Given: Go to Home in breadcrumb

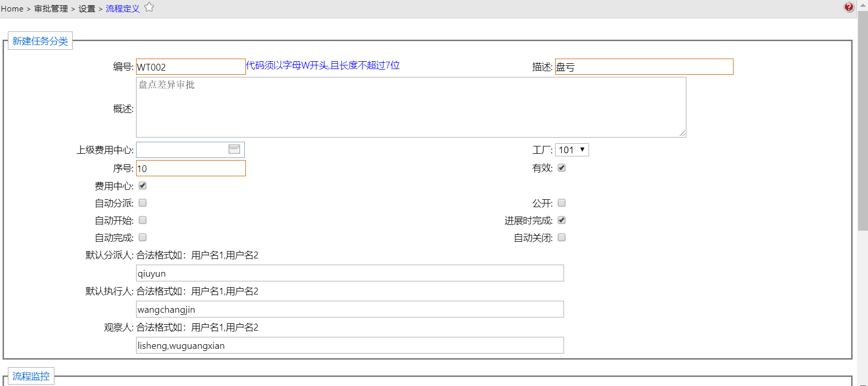Looking at the screenshot, I should pos(12,9).
